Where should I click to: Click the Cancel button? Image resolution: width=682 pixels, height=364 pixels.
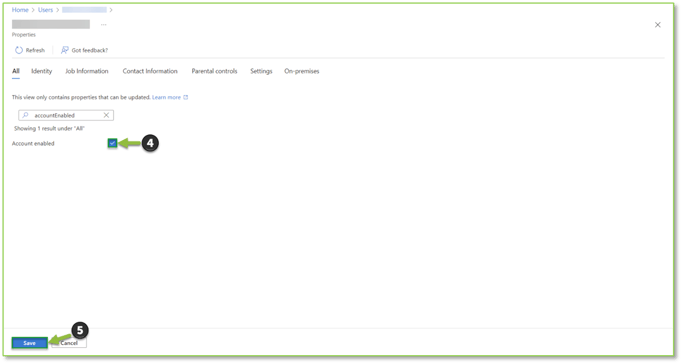pos(69,343)
